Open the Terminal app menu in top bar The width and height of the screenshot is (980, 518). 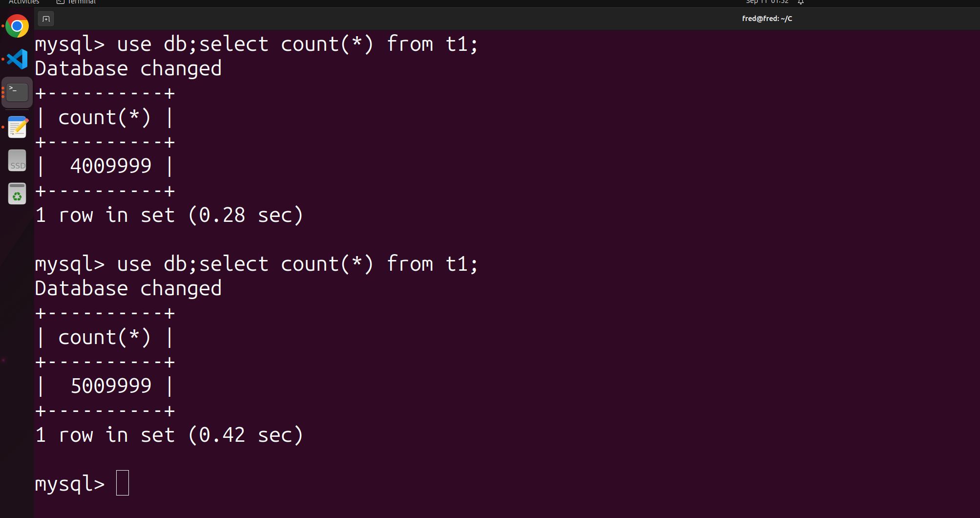click(x=77, y=2)
